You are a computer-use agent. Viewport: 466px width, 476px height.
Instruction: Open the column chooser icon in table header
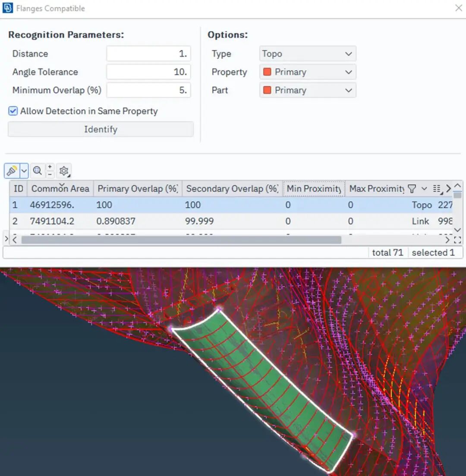click(437, 189)
